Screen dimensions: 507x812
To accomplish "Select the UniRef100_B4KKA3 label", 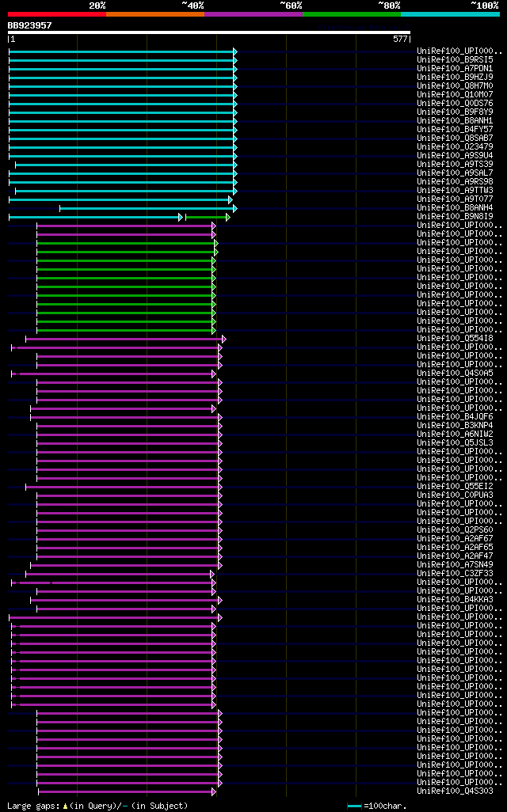I will pos(455,599).
